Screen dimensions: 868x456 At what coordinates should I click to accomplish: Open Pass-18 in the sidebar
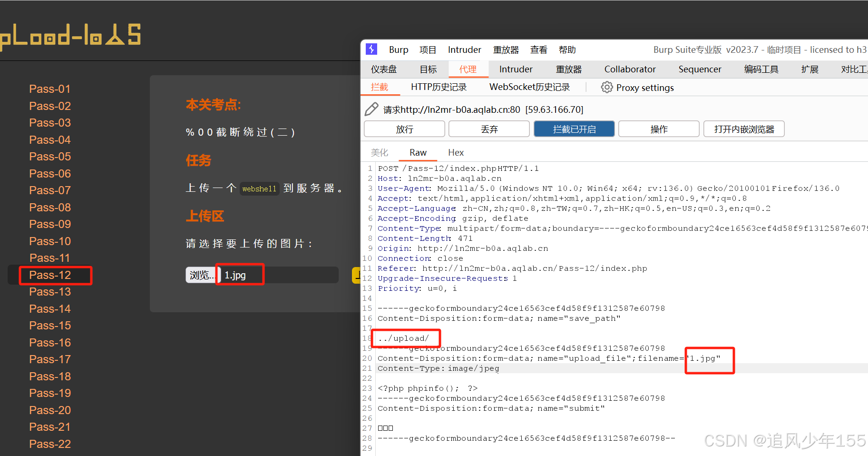pos(50,377)
